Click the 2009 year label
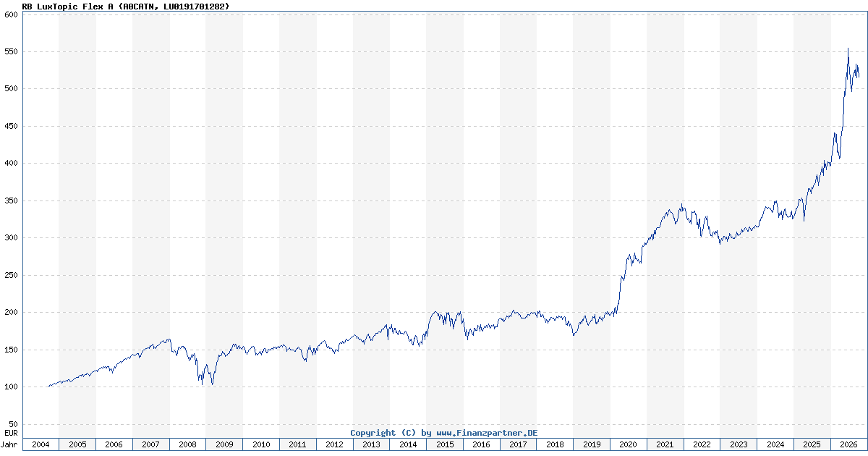868x456 pixels. tap(224, 444)
